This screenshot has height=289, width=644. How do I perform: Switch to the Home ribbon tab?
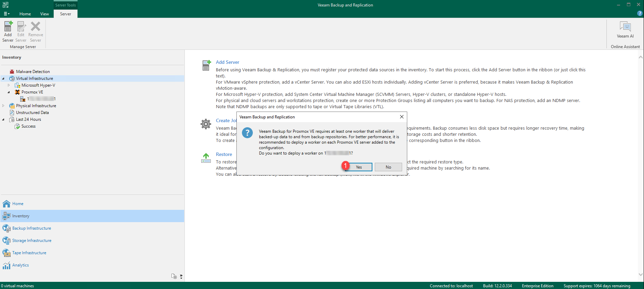[x=25, y=14]
